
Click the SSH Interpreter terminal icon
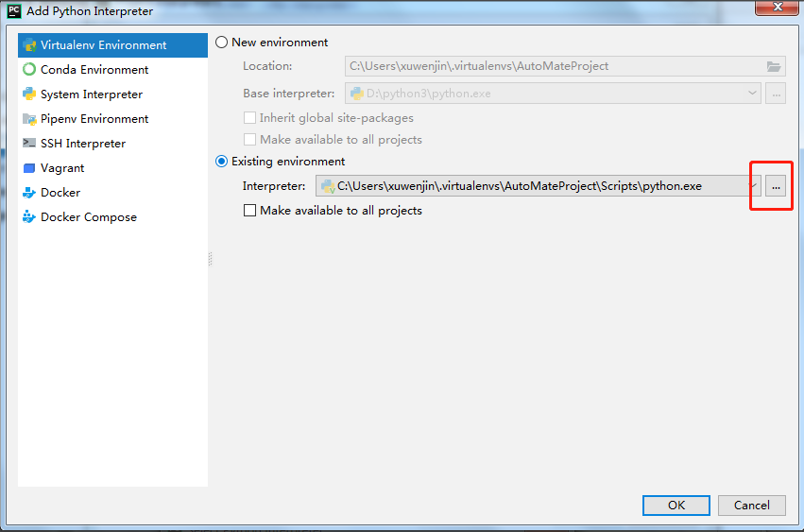click(x=29, y=143)
